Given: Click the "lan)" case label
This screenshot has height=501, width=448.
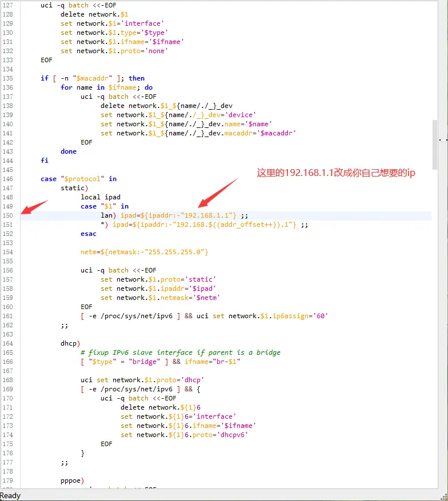Looking at the screenshot, I should (x=109, y=216).
